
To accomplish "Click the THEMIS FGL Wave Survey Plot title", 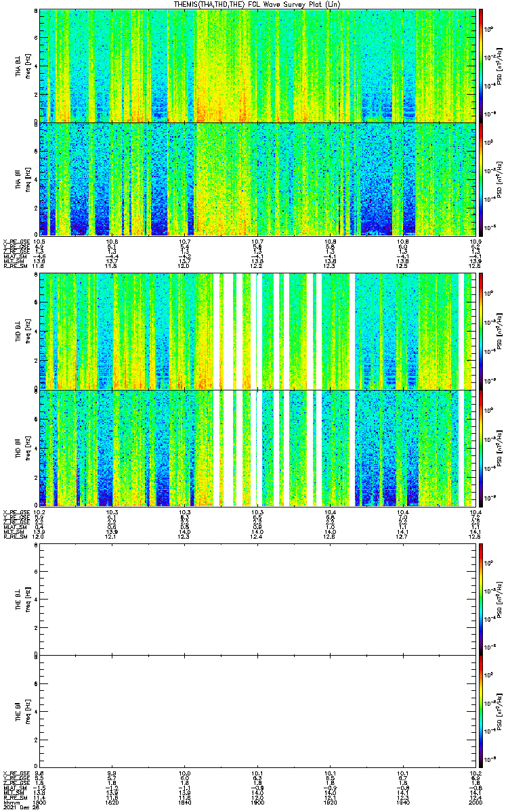I will (258, 4).
